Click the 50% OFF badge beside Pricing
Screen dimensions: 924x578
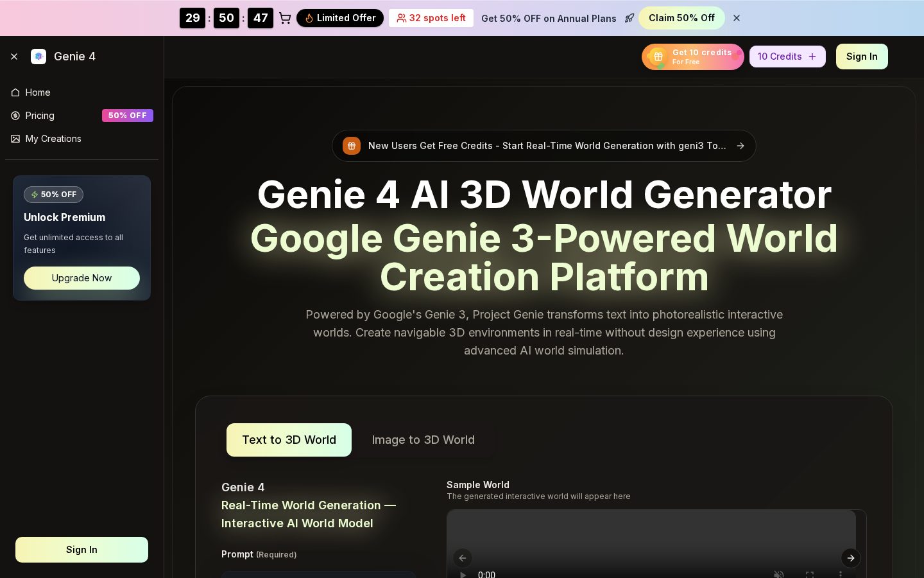point(128,116)
